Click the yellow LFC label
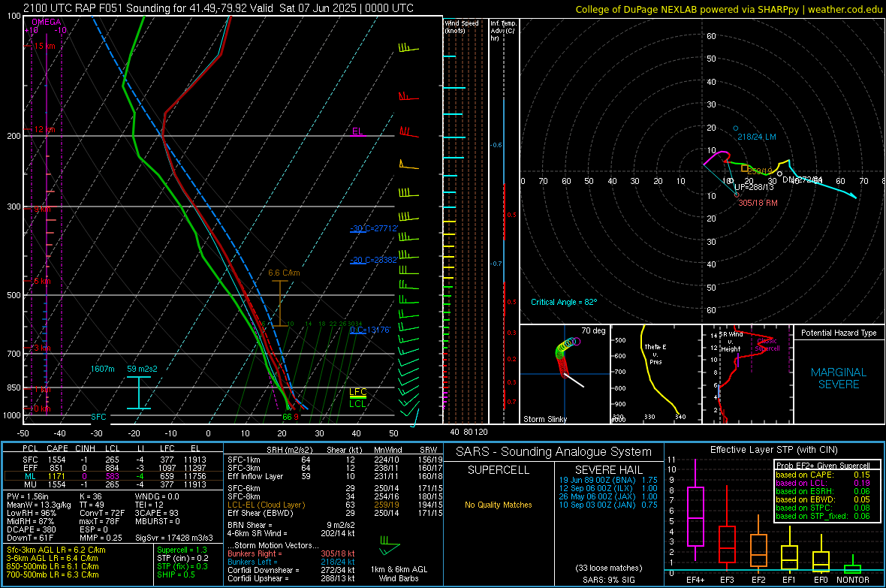The width and height of the screenshot is (886, 588). click(x=357, y=392)
